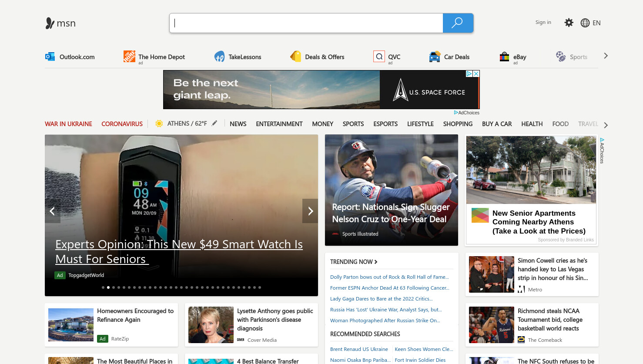Open Russia Has 'Lost' Ukraine War link
Image resolution: width=643 pixels, height=364 pixels.
[386, 310]
